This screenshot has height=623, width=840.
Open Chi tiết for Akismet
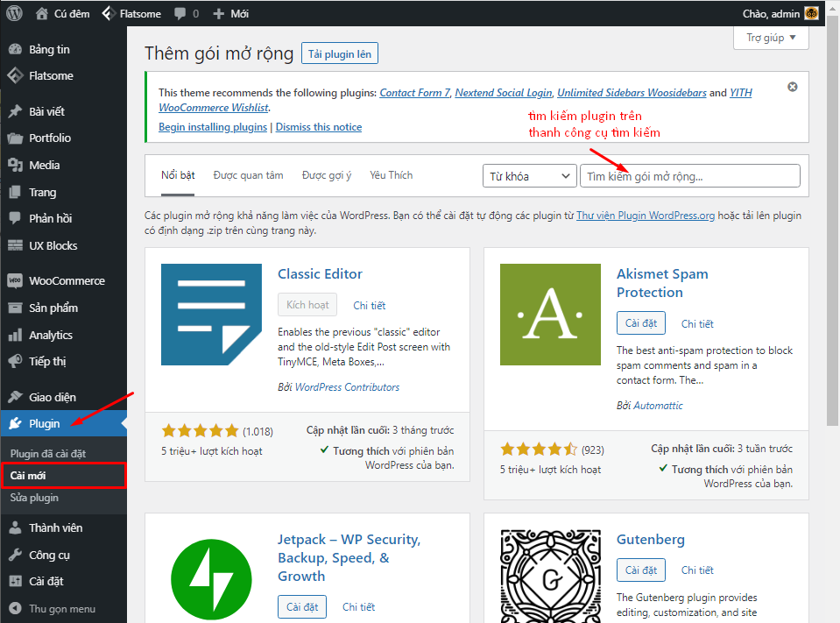697,323
